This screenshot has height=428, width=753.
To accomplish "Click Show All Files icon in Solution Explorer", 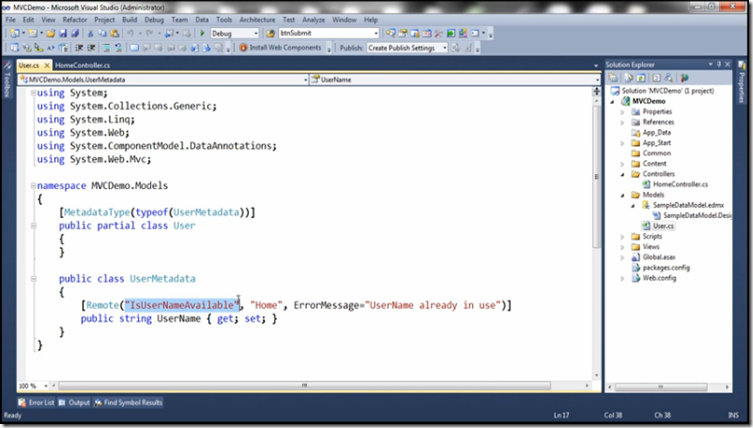I will [x=628, y=78].
